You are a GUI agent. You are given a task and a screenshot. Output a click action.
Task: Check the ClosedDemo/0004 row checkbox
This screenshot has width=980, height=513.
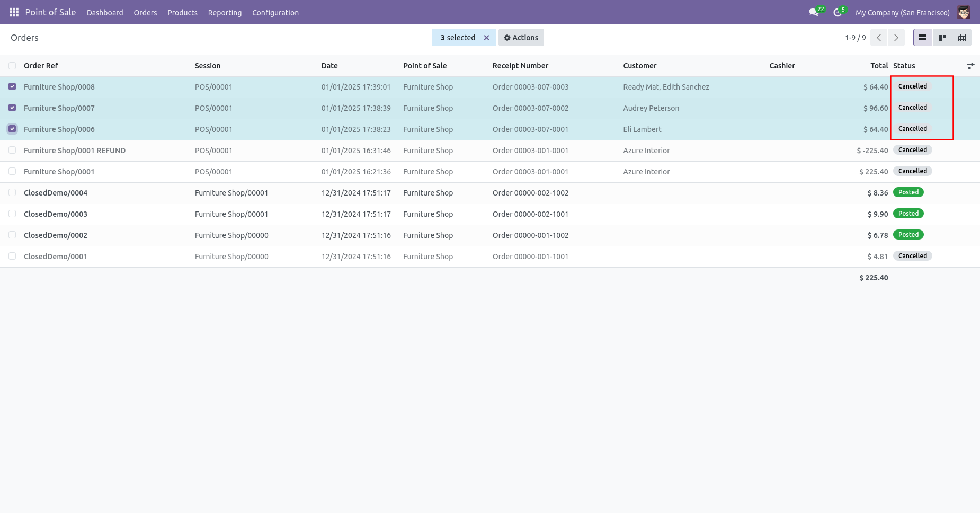(12, 192)
